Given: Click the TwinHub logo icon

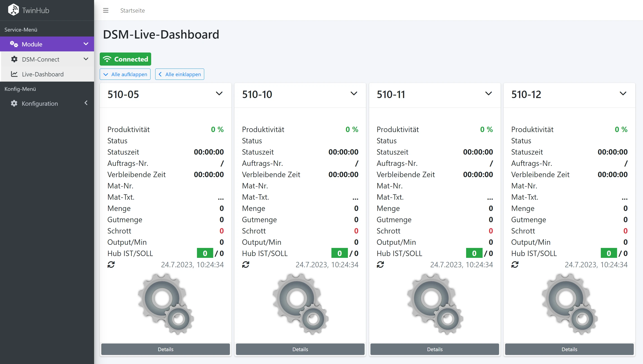Looking at the screenshot, I should [x=13, y=10].
